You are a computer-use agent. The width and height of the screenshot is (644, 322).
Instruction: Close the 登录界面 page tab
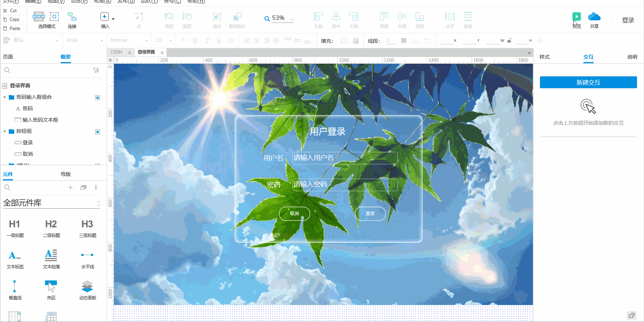coord(162,53)
